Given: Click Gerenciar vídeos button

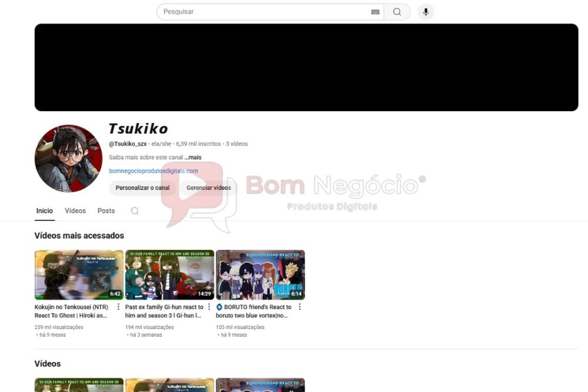Looking at the screenshot, I should pyautogui.click(x=209, y=187).
